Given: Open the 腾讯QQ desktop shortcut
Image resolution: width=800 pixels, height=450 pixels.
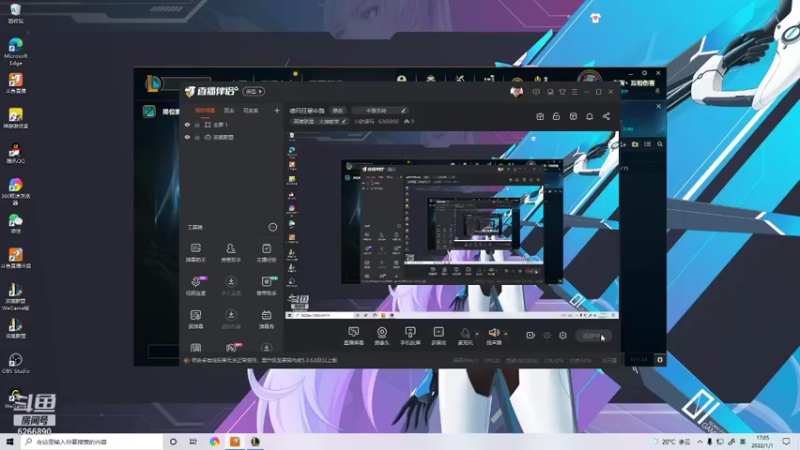Looking at the screenshot, I should 15,153.
